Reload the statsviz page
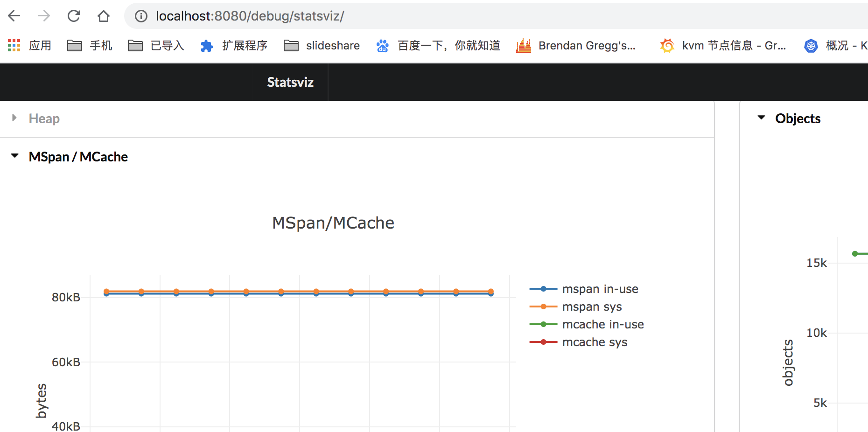Image resolution: width=868 pixels, height=432 pixels. [x=74, y=16]
